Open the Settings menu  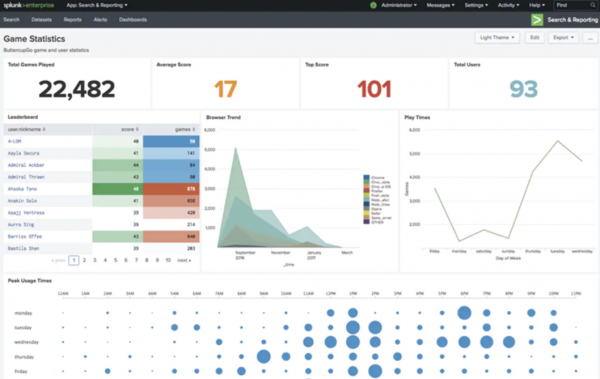476,5
